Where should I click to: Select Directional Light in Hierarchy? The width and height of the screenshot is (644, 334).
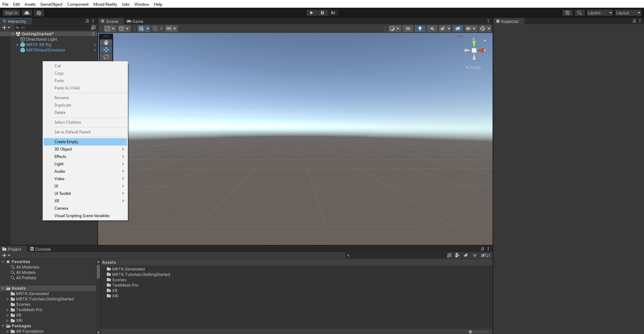pos(42,39)
